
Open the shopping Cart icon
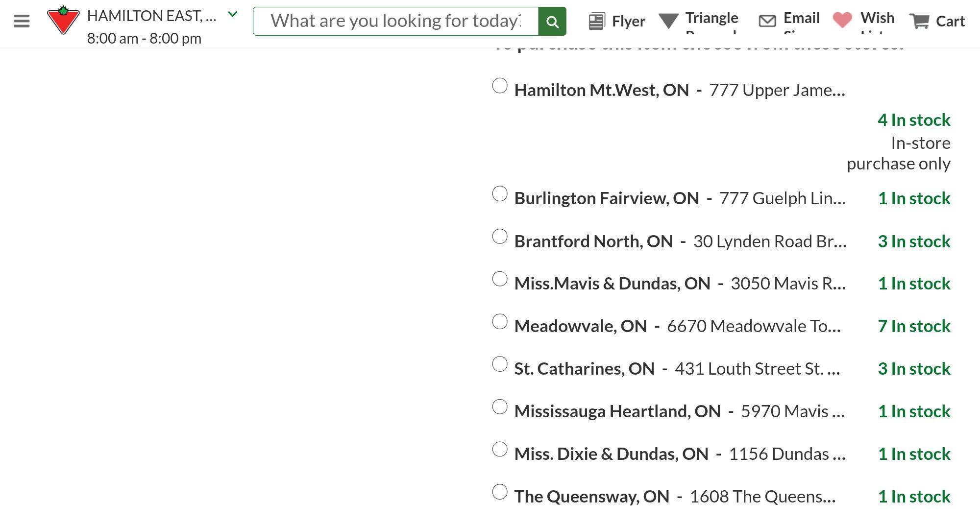click(919, 21)
